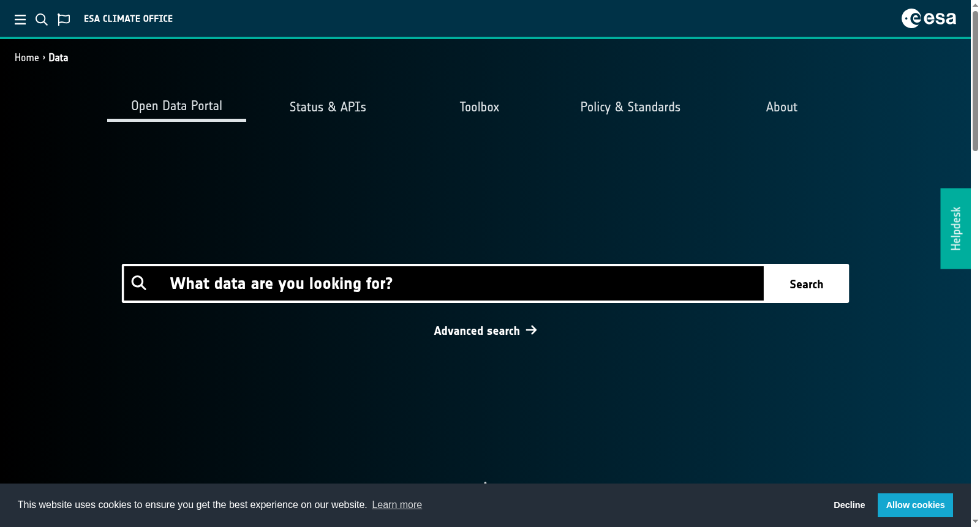This screenshot has width=980, height=527.
Task: Go to the ESA logo homepage
Action: (x=929, y=18)
